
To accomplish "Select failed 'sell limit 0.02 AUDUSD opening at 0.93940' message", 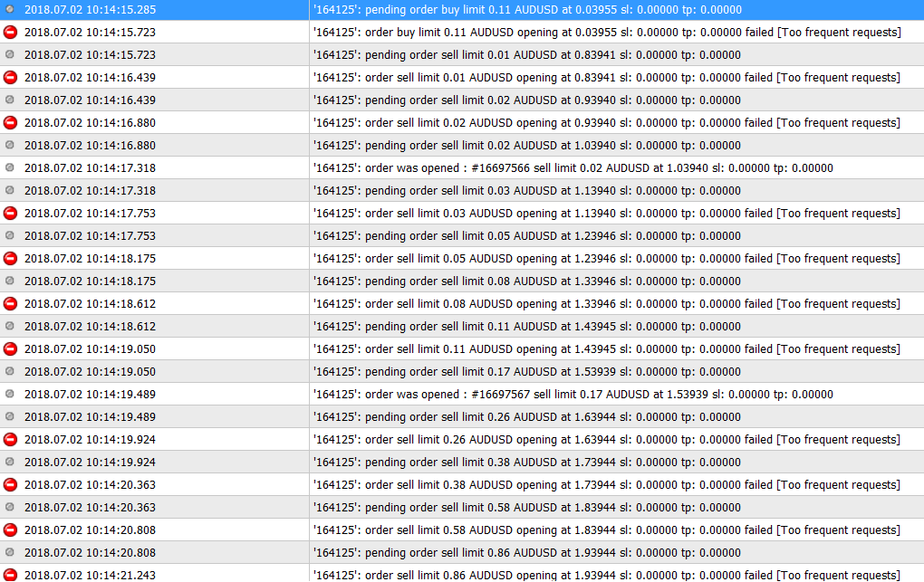I will pos(606,122).
